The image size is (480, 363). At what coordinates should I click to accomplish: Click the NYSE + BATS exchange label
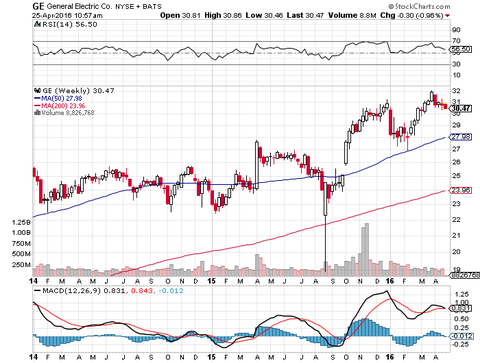click(x=139, y=7)
